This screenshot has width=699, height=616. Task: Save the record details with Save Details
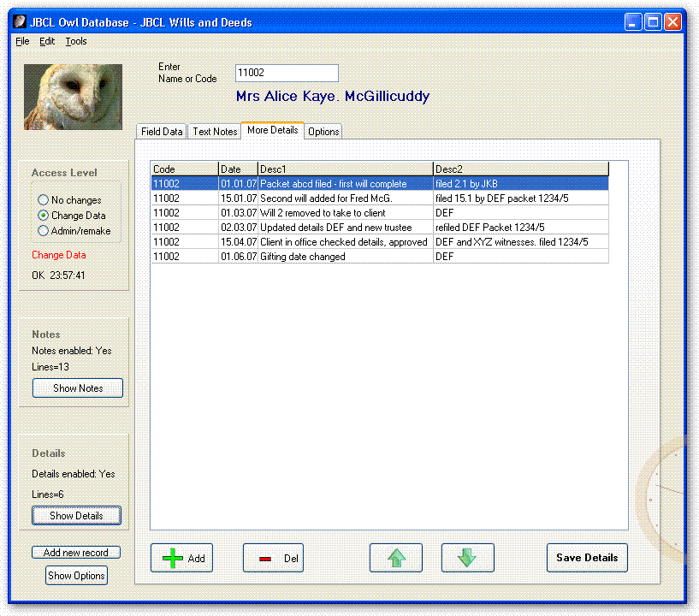(587, 557)
